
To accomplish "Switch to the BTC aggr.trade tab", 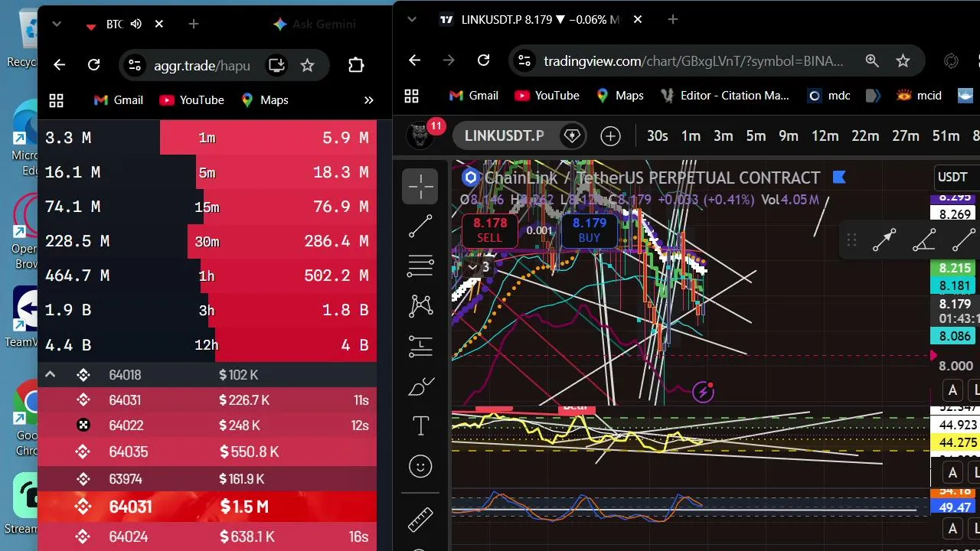I will pos(114,24).
